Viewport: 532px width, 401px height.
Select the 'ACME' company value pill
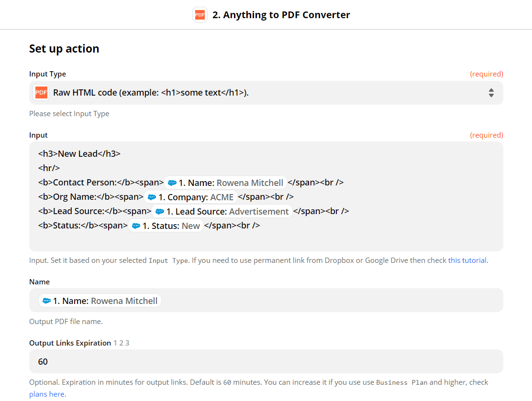pyautogui.click(x=222, y=196)
